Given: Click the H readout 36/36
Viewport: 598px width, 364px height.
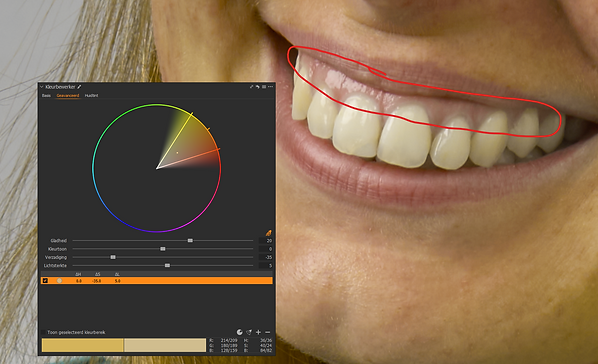Looking at the screenshot, I should (266, 340).
